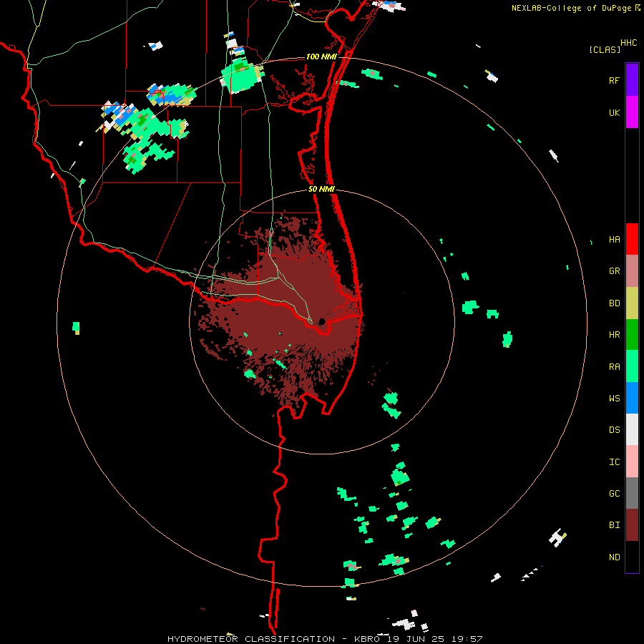
Task: Click the RF purple legend swatch
Action: (x=632, y=80)
